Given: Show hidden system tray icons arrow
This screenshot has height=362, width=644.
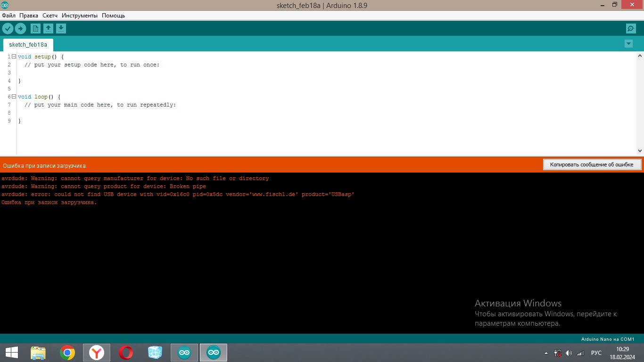Looking at the screenshot, I should [546, 353].
